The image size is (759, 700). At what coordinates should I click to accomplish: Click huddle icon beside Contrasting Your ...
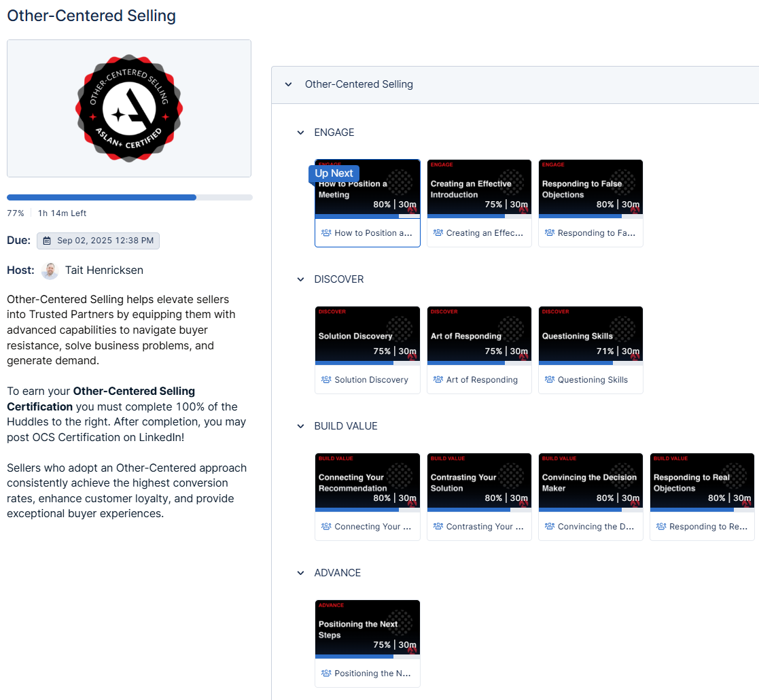tap(438, 526)
